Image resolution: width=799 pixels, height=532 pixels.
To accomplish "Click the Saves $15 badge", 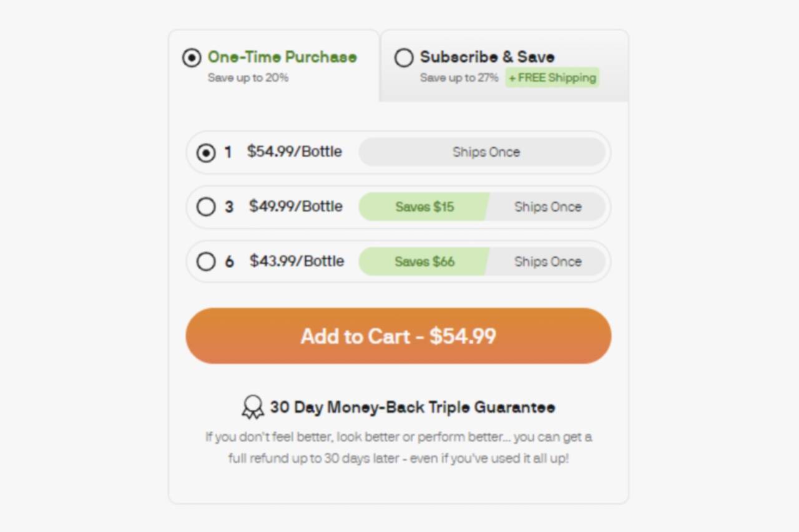I will pyautogui.click(x=424, y=207).
